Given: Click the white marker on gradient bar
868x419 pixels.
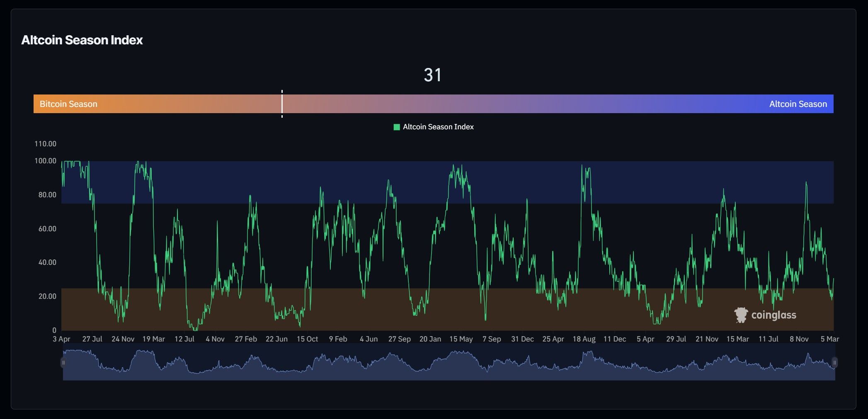Looking at the screenshot, I should point(282,104).
